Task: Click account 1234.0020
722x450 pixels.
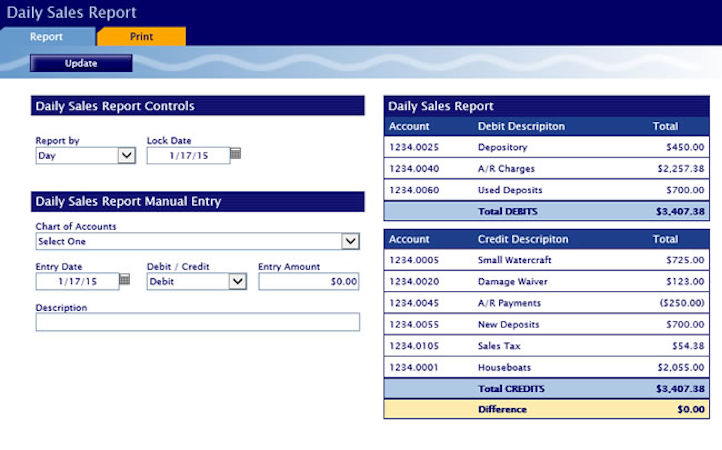Action: click(414, 281)
